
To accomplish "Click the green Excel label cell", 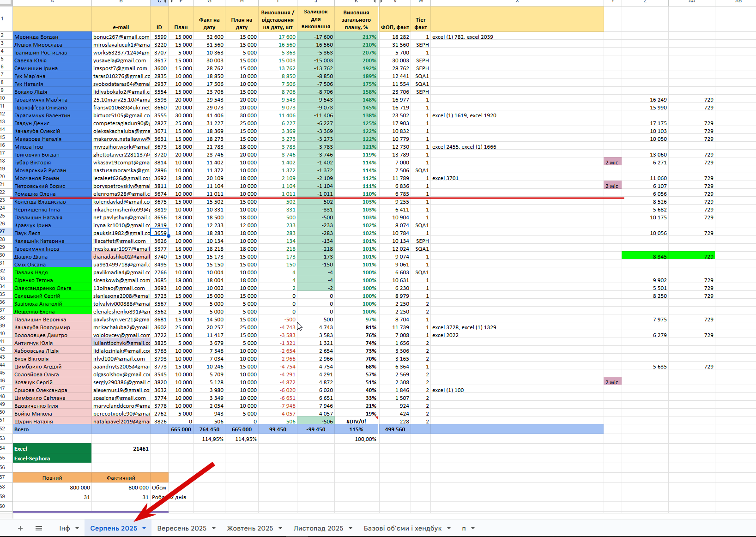I will point(52,449).
